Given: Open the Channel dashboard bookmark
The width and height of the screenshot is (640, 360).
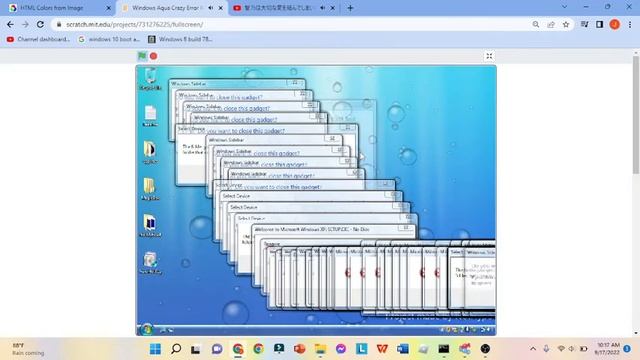Looking at the screenshot, I should click(38, 39).
